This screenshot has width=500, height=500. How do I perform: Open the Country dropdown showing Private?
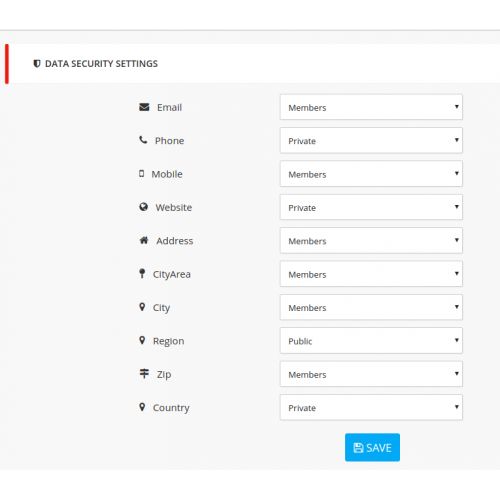click(371, 407)
